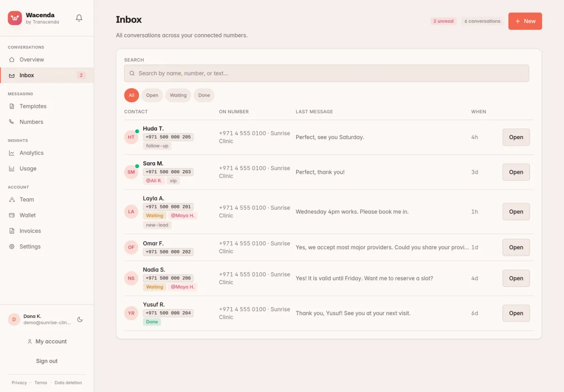Click the inbox unread badge in sidebar
The height and width of the screenshot is (392, 564).
[x=81, y=75]
